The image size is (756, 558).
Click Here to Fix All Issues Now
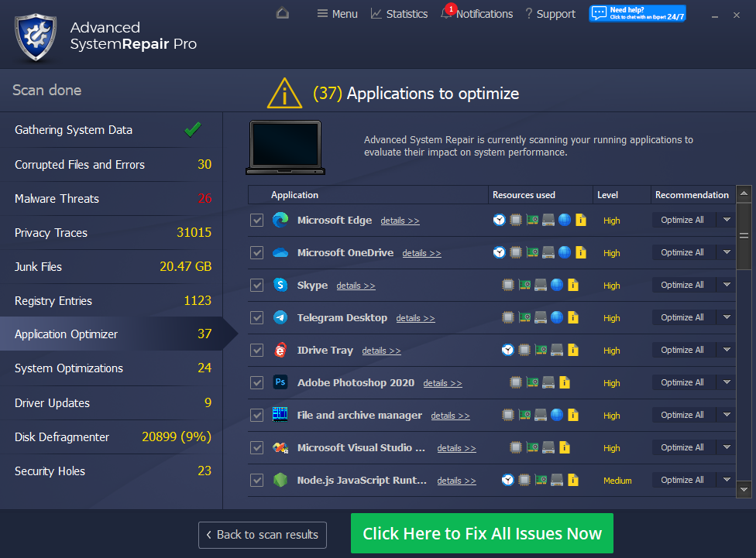[x=482, y=534]
